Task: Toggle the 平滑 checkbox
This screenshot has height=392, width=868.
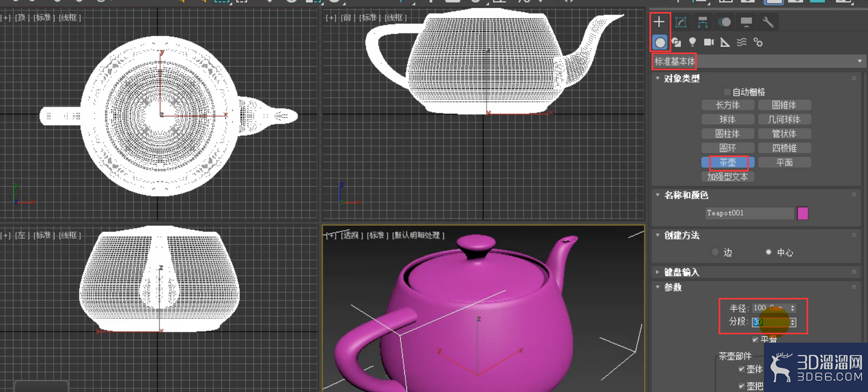Action: click(x=755, y=339)
